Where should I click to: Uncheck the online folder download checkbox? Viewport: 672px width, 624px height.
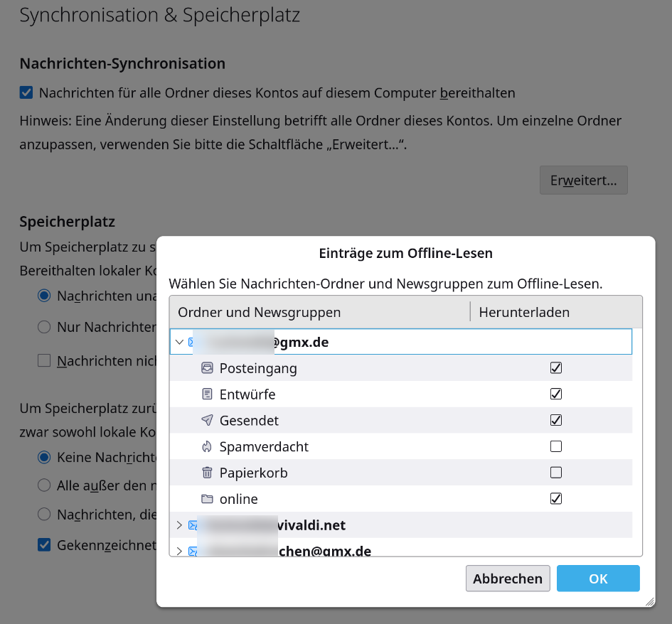pos(556,498)
